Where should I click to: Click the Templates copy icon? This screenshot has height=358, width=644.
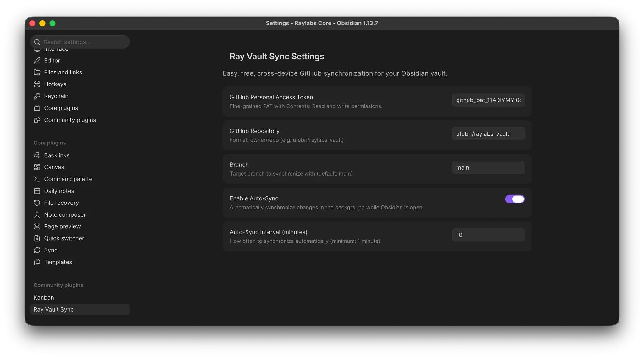[x=37, y=262]
